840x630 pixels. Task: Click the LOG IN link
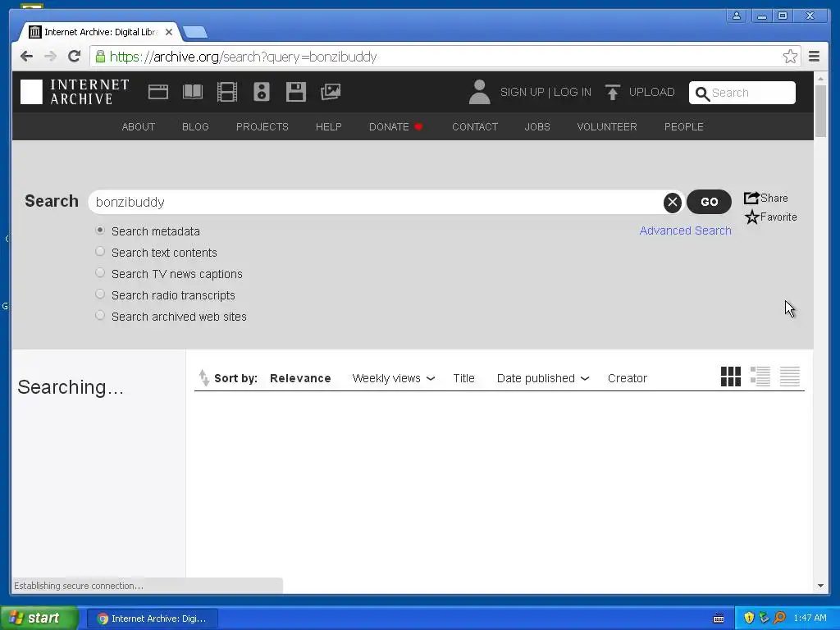click(x=572, y=92)
